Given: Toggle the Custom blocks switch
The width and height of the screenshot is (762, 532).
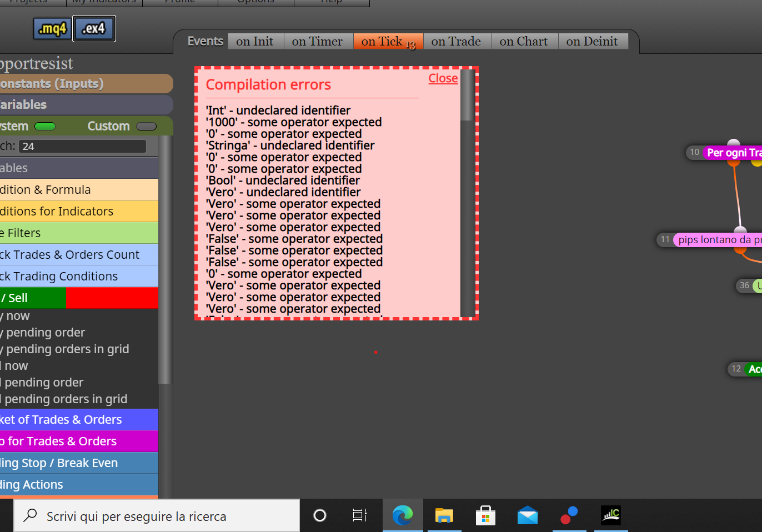Looking at the screenshot, I should tap(147, 126).
